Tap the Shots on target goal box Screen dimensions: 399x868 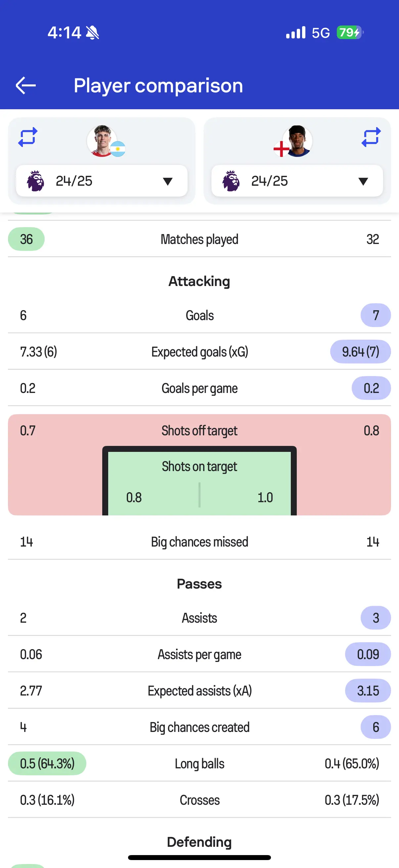(199, 482)
